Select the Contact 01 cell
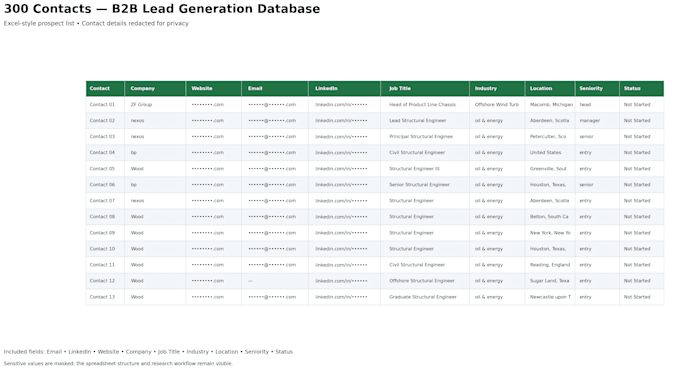The height and width of the screenshot is (370, 680). (105, 105)
